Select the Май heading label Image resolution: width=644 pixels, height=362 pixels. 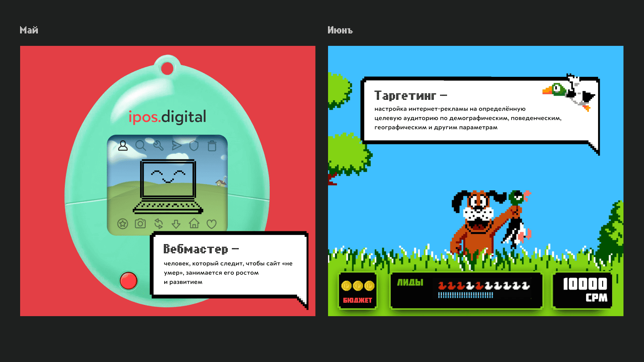(x=29, y=30)
